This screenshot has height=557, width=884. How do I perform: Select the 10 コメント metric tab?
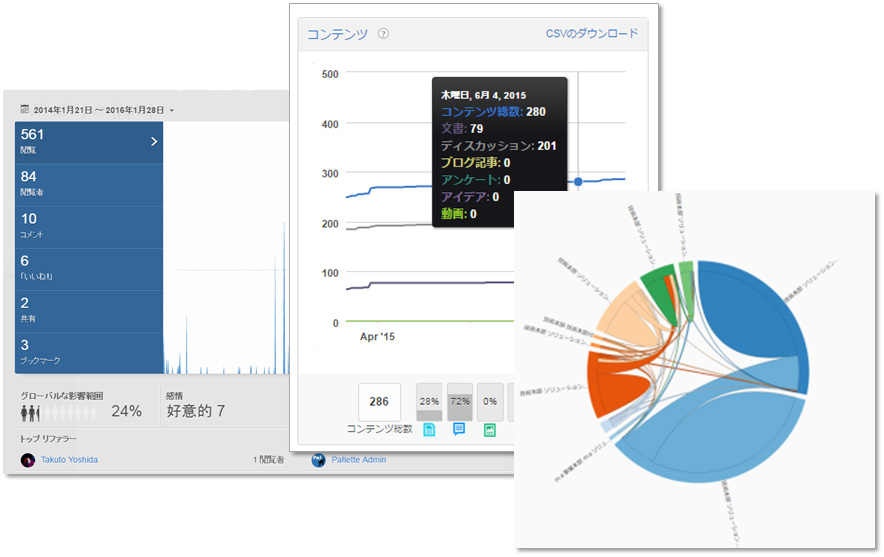click(x=89, y=226)
